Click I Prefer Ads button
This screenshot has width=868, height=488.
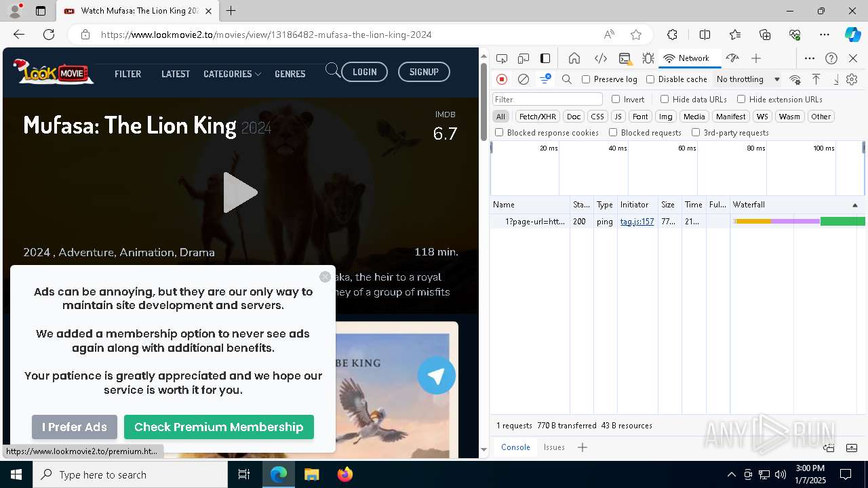75,427
